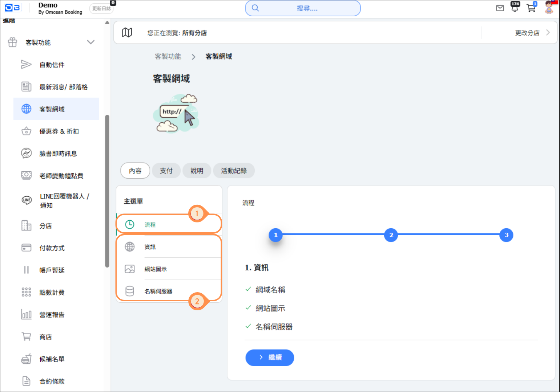Open the shopping cart icon
The image size is (560, 392).
(531, 8)
